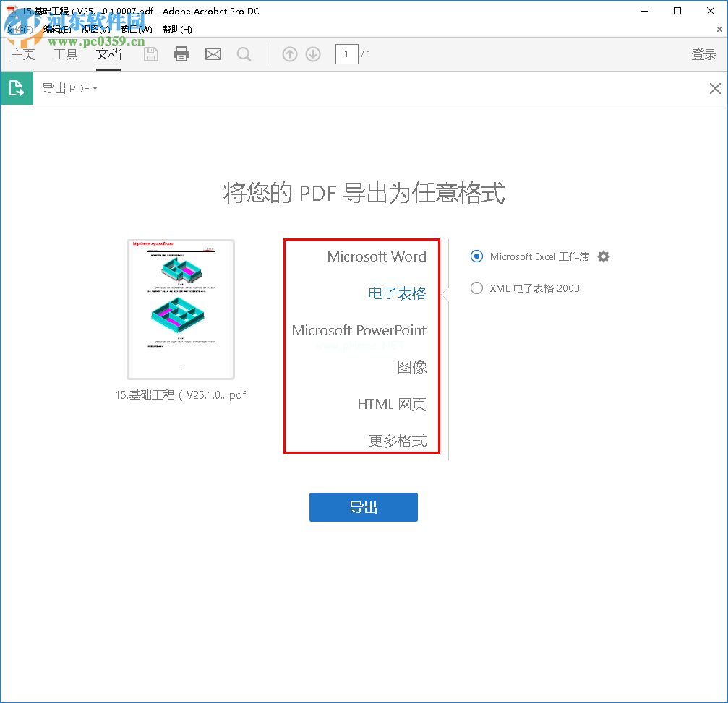Click the 导出 button to export
Viewport: 728px width, 703px height.
pyautogui.click(x=363, y=506)
